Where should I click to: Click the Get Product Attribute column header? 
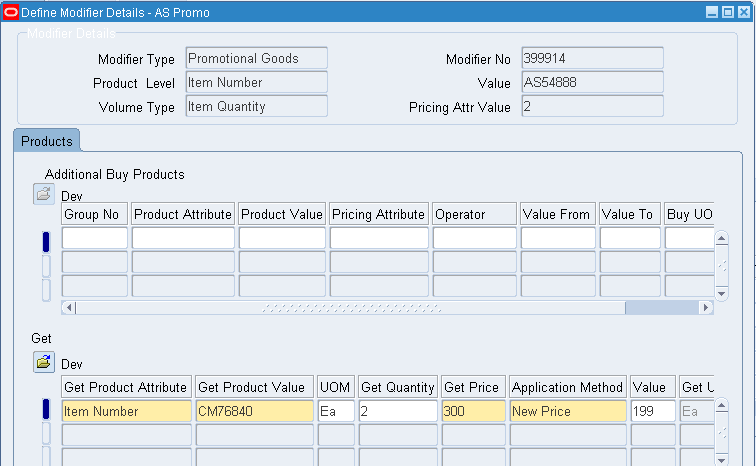pos(126,387)
